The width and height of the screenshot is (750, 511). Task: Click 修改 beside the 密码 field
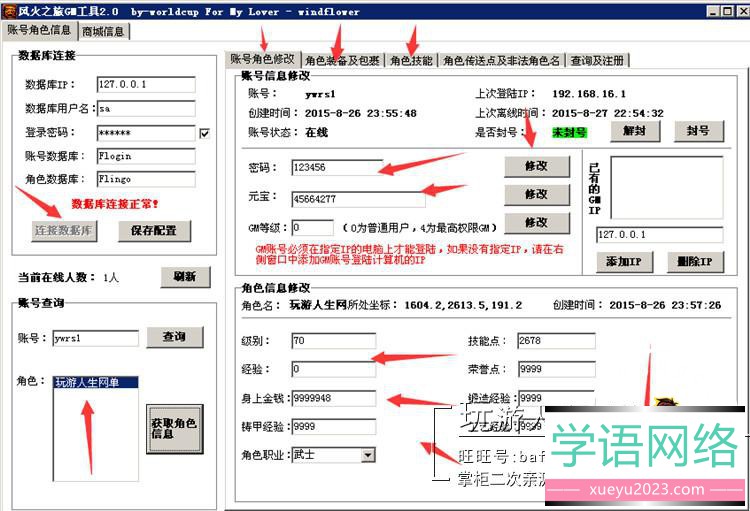click(x=536, y=166)
